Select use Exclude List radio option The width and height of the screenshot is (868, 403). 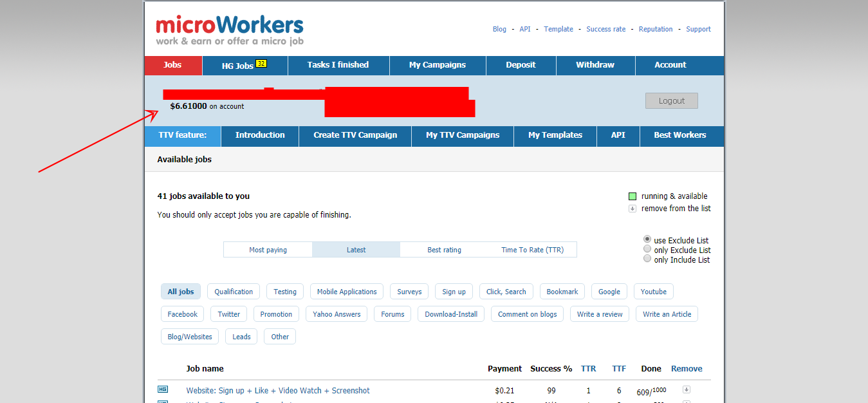[x=647, y=239]
